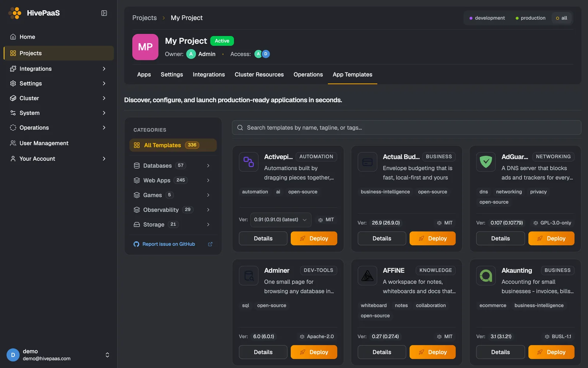The height and width of the screenshot is (368, 588).
Task: Select Projects in the sidebar
Action: point(59,53)
